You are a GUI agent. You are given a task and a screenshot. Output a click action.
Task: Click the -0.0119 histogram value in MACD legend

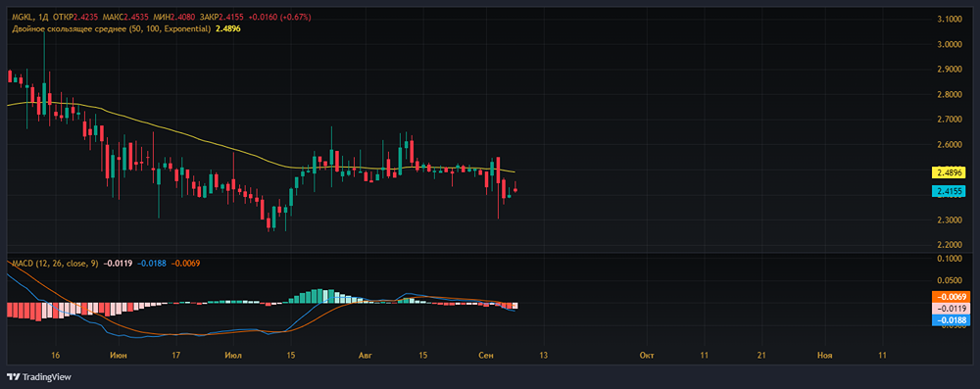118,263
